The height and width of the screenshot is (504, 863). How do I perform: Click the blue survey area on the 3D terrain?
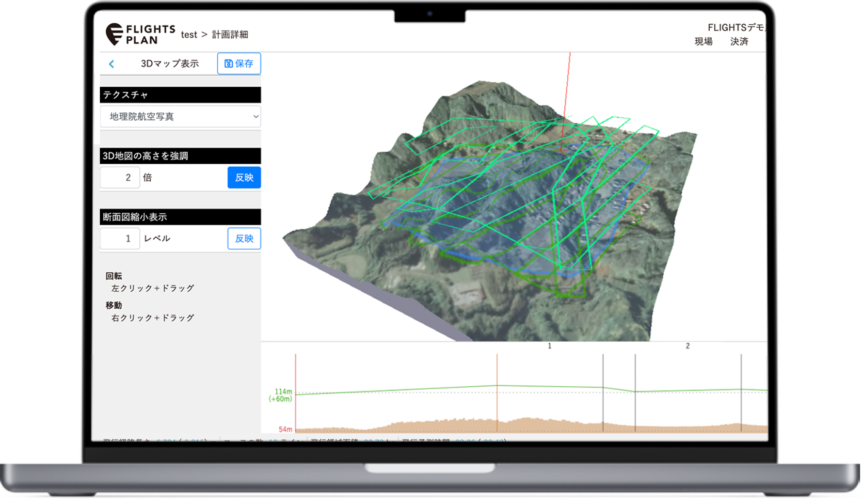(x=509, y=213)
